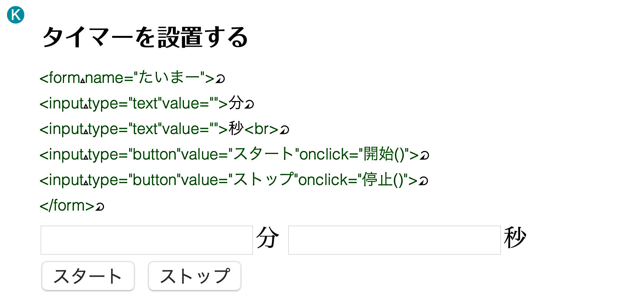This screenshot has height=296, width=644.
Task: Click the return mark after the <br> tag
Action: tap(284, 130)
